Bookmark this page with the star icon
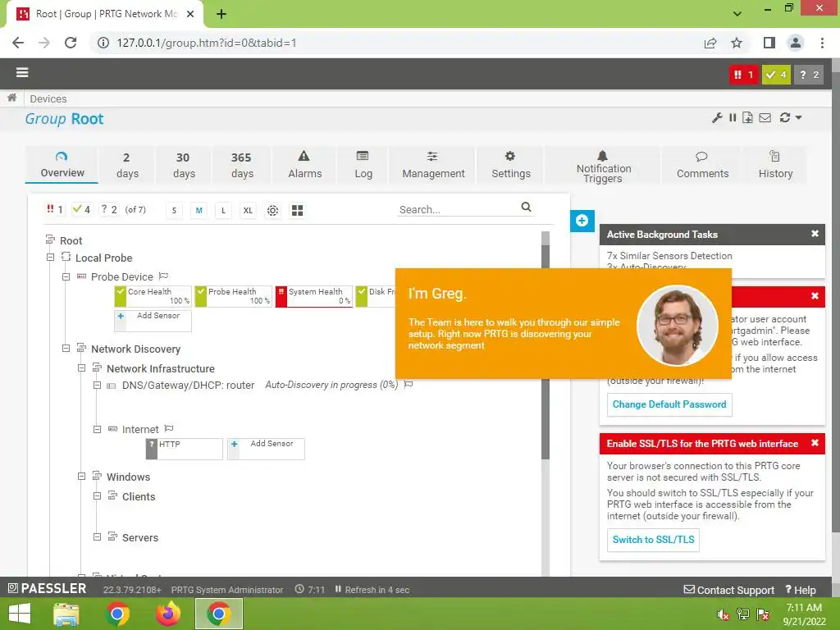The image size is (840, 630). [x=737, y=43]
